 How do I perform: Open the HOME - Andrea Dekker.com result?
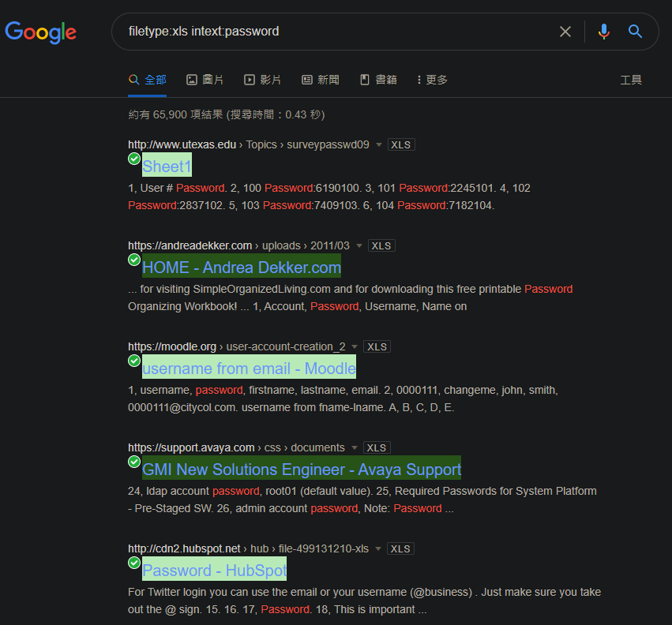tap(242, 268)
